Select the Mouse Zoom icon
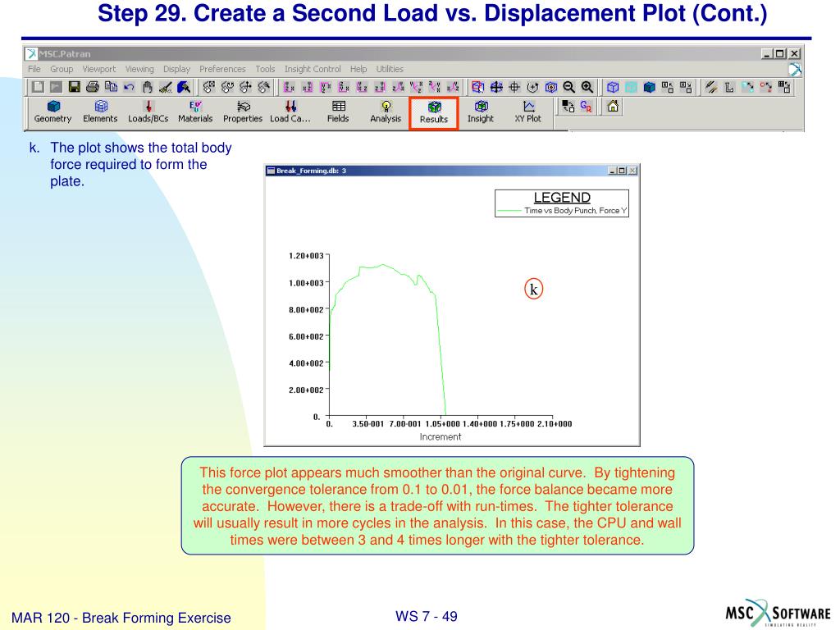This screenshot has width=840, height=630. coord(263,87)
